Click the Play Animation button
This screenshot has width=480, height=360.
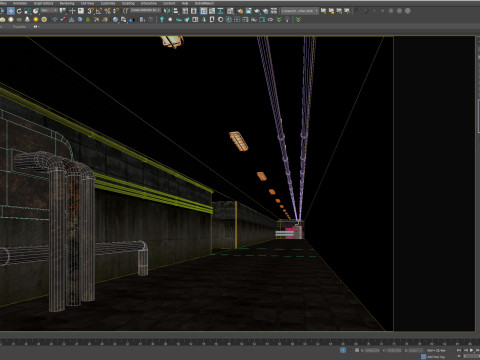tap(471, 350)
